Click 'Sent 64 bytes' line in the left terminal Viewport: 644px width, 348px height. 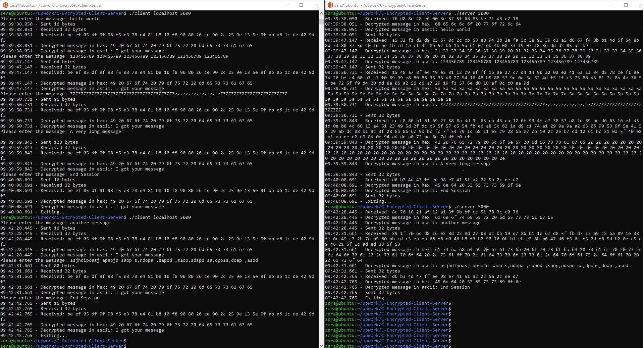pos(38,62)
